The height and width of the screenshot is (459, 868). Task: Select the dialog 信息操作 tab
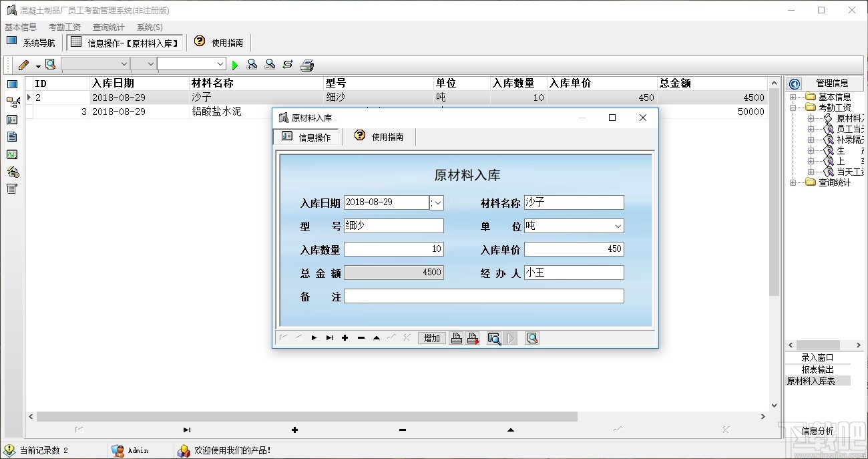tap(306, 137)
